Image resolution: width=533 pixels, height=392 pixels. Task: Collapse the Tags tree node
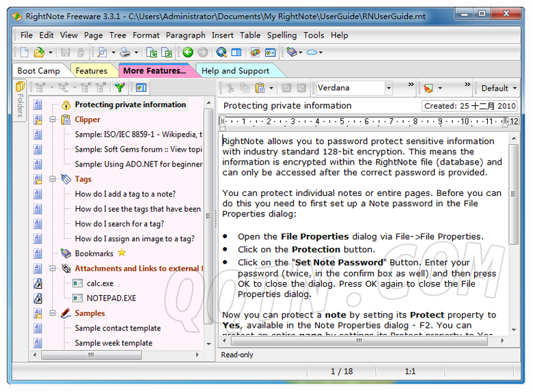click(53, 179)
